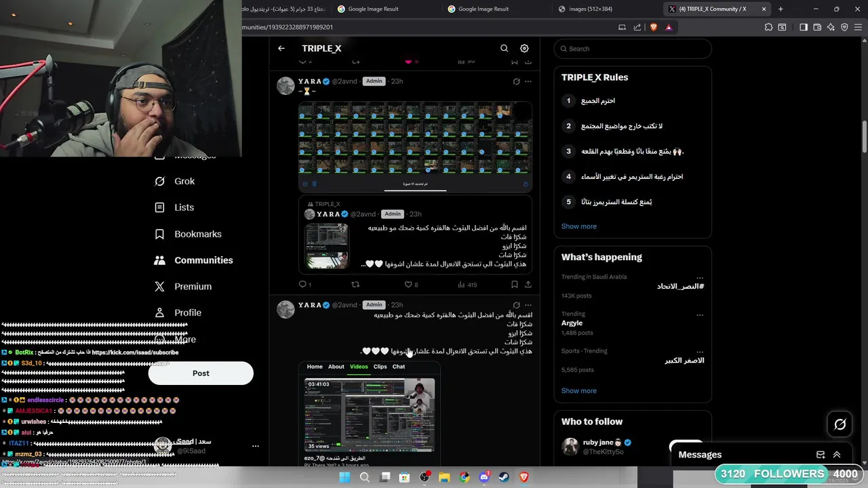Open browser hamburger menu

pyautogui.click(x=858, y=27)
